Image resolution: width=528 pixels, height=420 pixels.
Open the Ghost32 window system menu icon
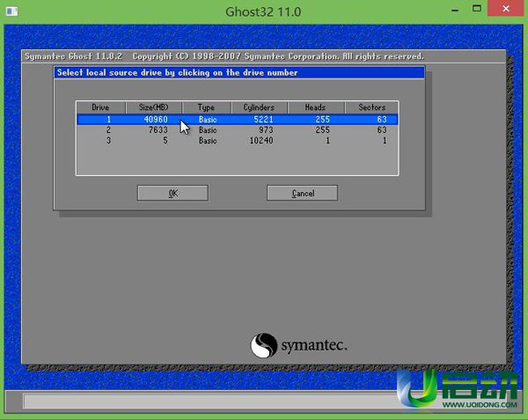(11, 11)
